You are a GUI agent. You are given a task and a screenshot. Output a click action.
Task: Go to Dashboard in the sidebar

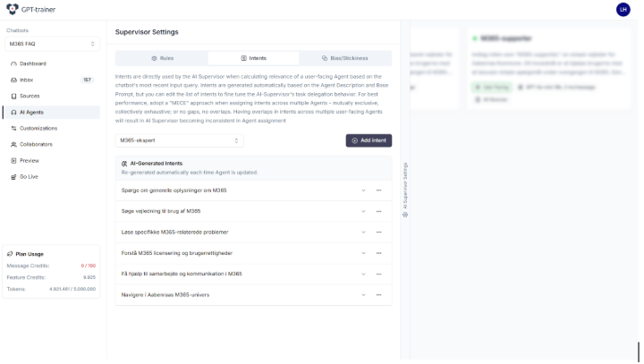[51, 63]
